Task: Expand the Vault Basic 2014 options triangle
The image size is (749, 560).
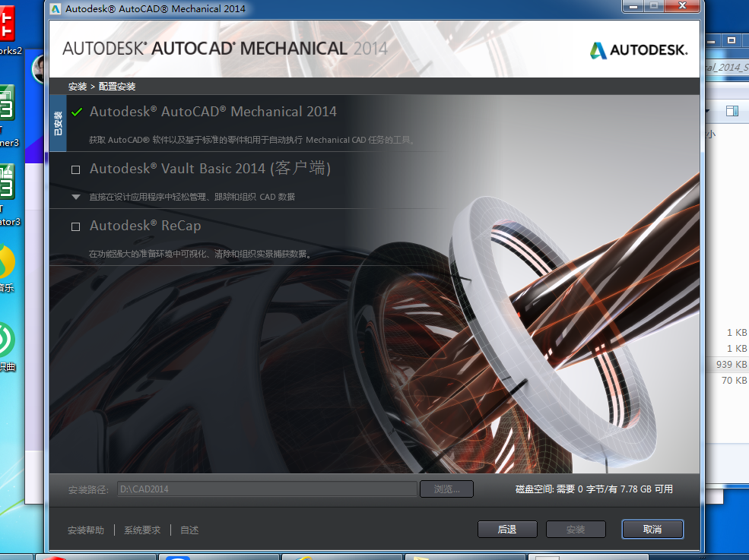Action: (x=75, y=197)
